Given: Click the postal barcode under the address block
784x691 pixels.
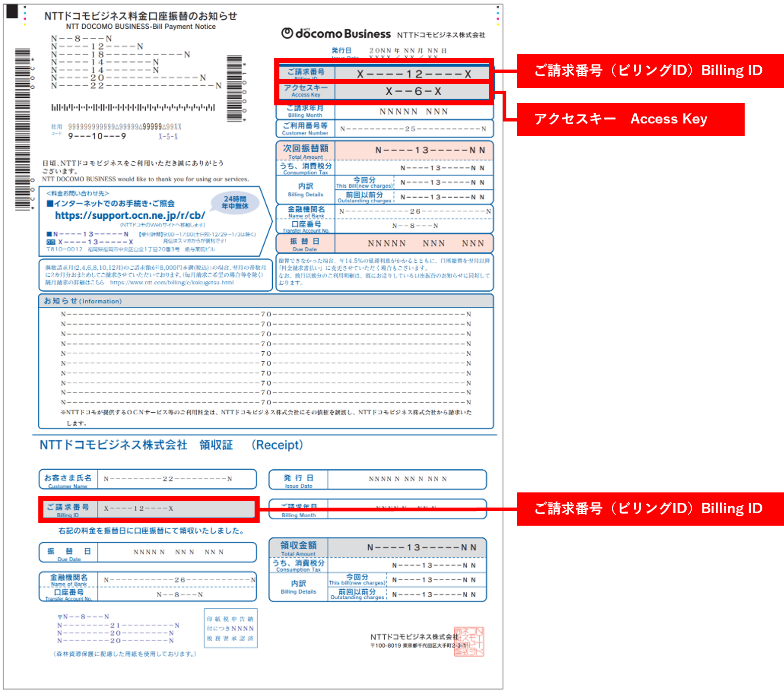Looking at the screenshot, I should point(133,107).
